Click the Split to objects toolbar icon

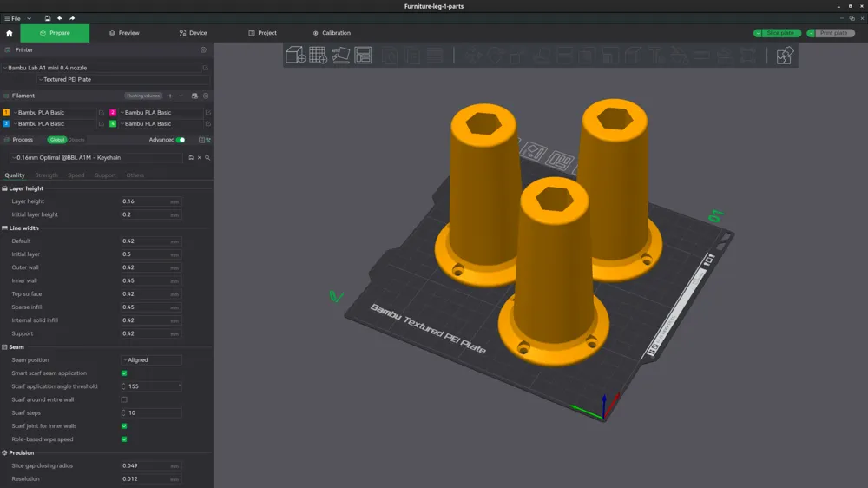[x=390, y=56]
